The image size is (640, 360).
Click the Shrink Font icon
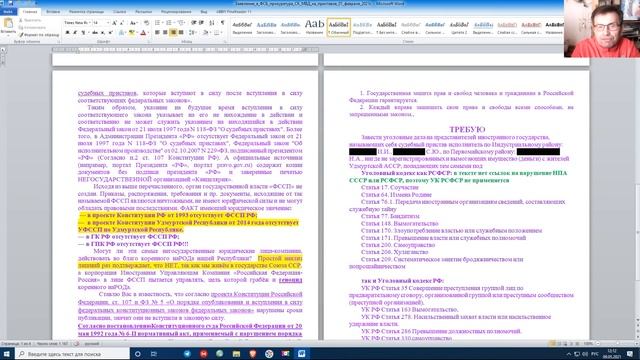[x=122, y=23]
